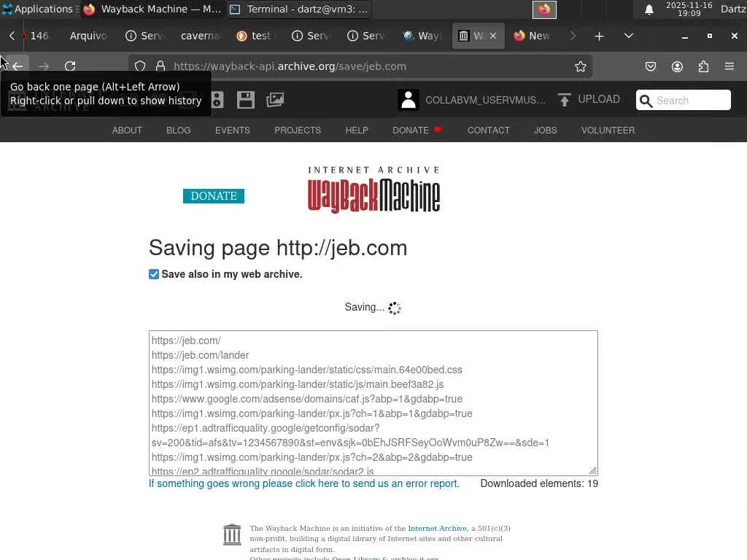This screenshot has width=747, height=560.
Task: Click the clock showing 2025-11-16 19:09
Action: 689,9
